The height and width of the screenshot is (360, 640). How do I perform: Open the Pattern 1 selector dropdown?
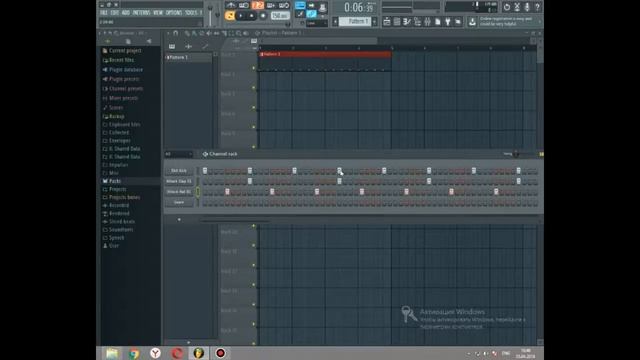[x=355, y=21]
